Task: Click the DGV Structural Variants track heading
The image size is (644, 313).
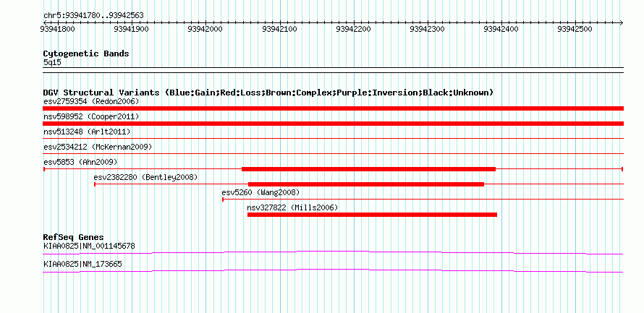Action: (268, 93)
